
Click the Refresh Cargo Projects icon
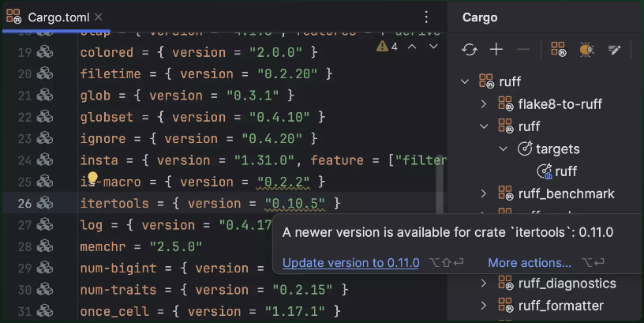470,50
